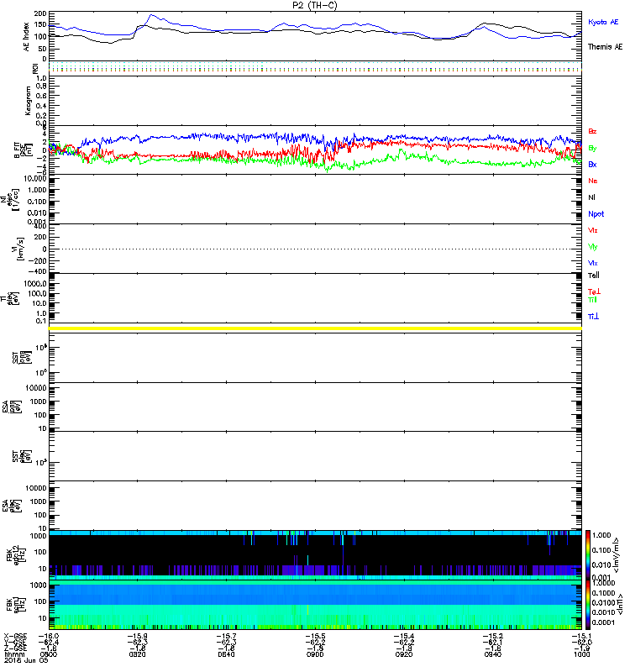Select the red Bz legend entry

click(593, 132)
